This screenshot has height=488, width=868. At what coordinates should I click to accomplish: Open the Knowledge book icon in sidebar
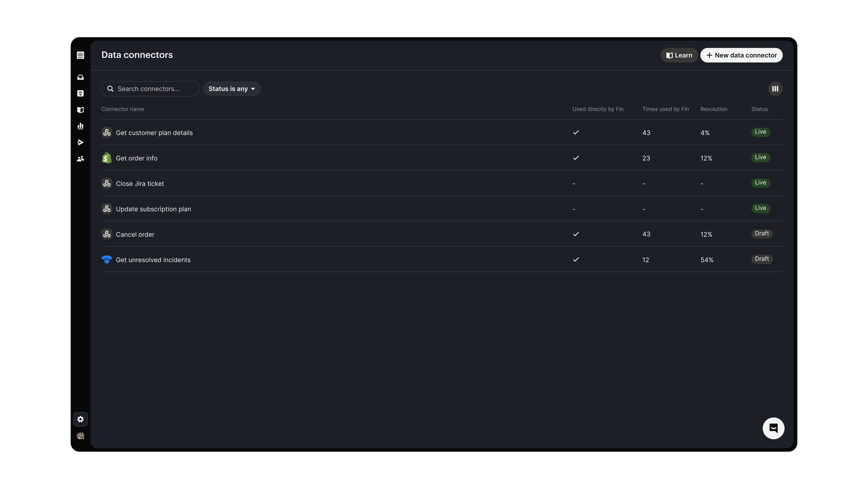[80, 110]
